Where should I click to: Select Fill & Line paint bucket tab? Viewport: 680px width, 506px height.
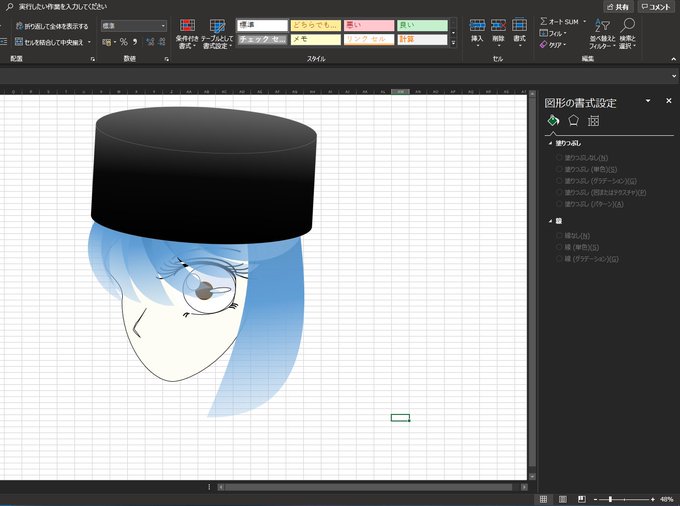(553, 120)
